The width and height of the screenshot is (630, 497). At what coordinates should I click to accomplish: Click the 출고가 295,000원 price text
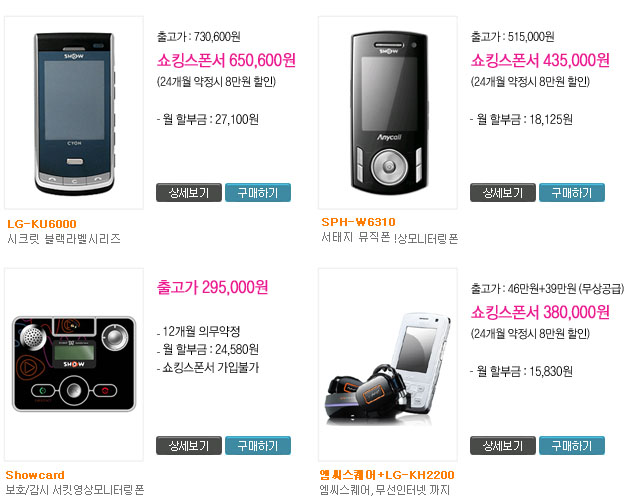tap(212, 287)
